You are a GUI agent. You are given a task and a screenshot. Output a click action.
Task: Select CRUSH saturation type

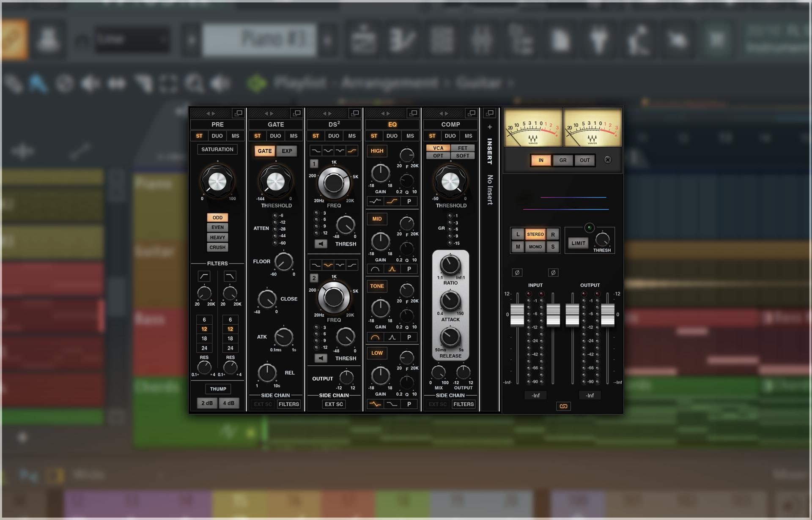click(x=217, y=247)
